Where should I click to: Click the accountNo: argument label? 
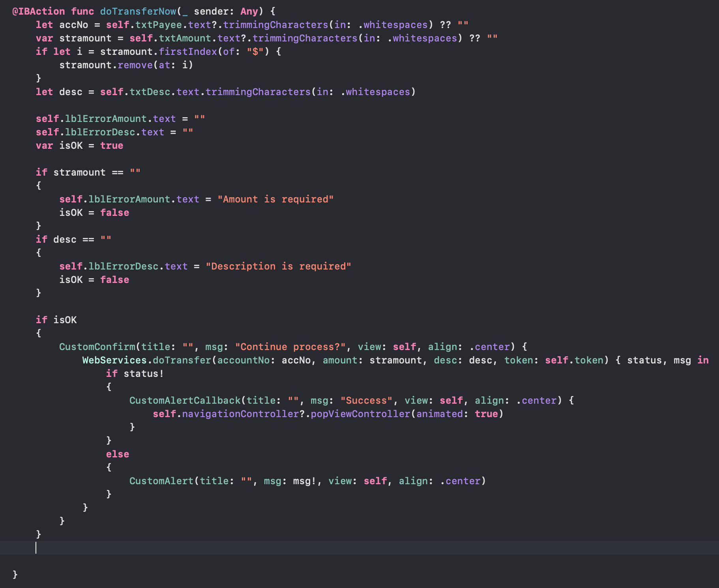(246, 360)
